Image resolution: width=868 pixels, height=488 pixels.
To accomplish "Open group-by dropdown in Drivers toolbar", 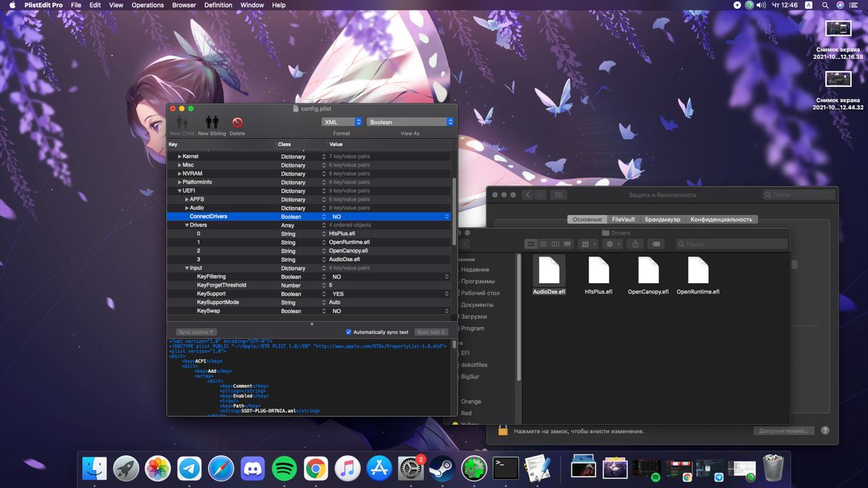I will click(588, 244).
